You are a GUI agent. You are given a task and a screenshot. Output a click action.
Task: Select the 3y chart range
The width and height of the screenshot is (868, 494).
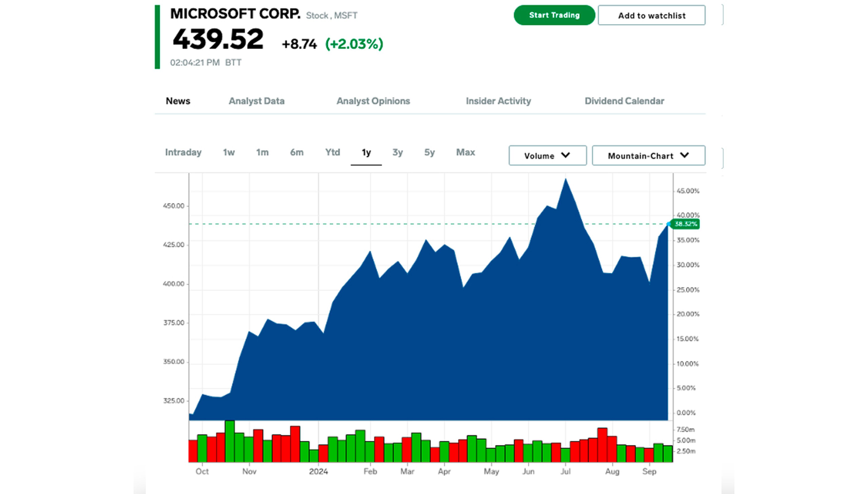[398, 152]
